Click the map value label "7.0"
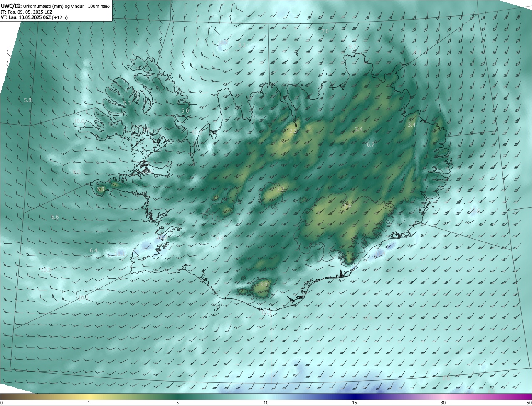This screenshot has height=406, width=532. (x=325, y=32)
